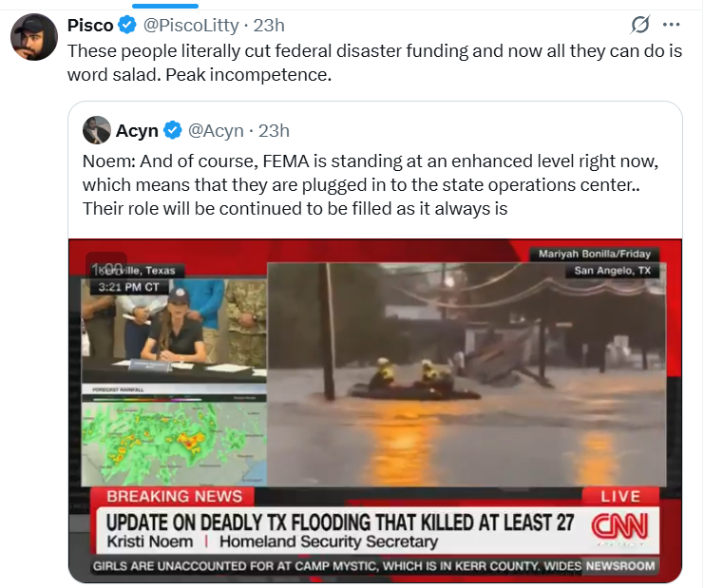The width and height of the screenshot is (704, 588).
Task: Open the three-dot more options menu
Action: coord(672,25)
